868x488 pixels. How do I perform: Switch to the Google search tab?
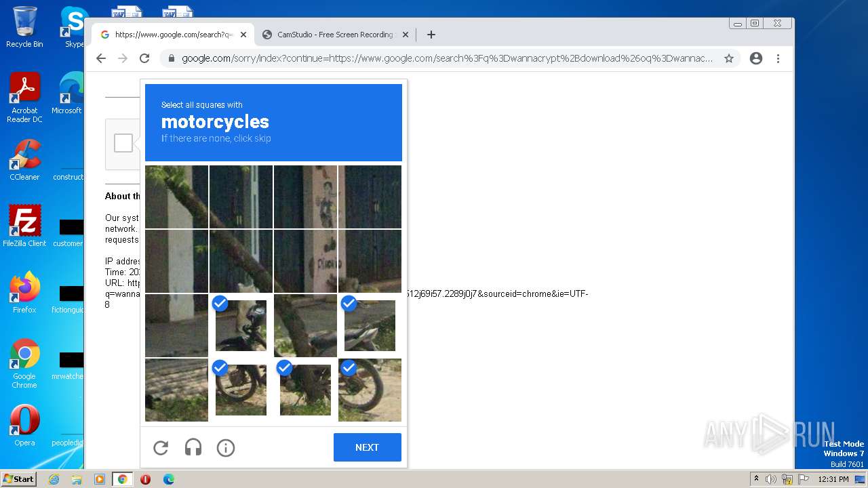pos(173,35)
